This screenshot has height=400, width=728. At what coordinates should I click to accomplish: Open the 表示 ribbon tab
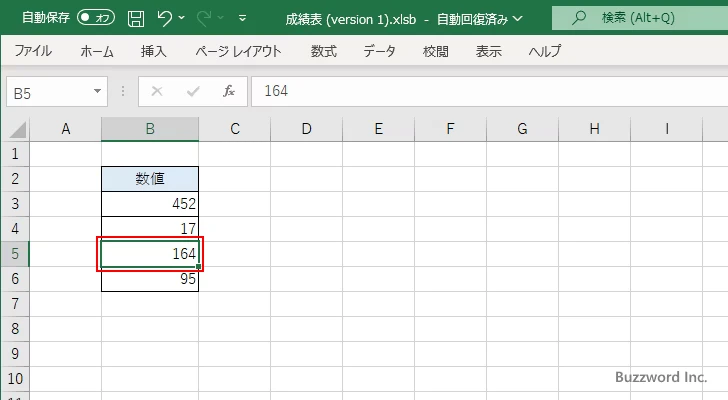pos(488,51)
